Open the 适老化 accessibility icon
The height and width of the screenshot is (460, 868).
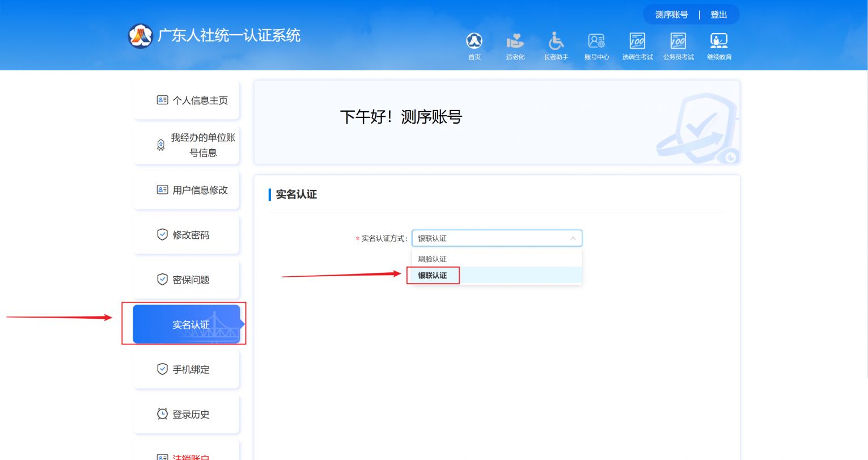pos(515,41)
